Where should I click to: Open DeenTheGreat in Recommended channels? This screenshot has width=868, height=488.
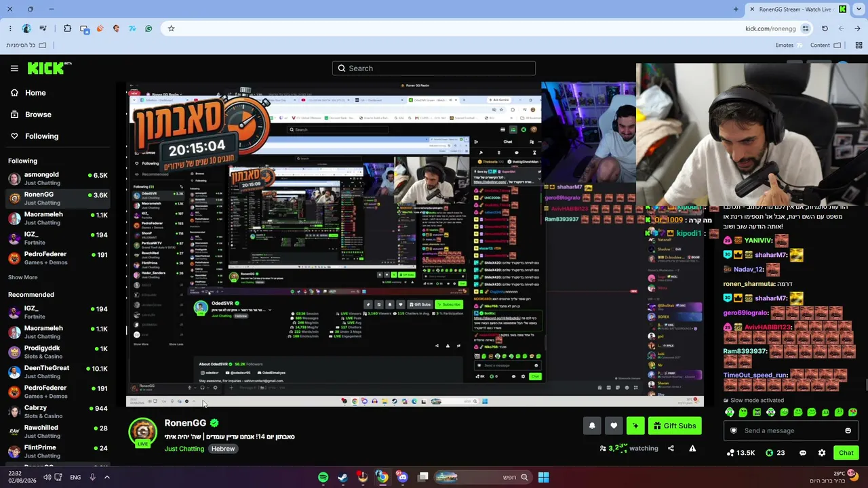pos(58,372)
